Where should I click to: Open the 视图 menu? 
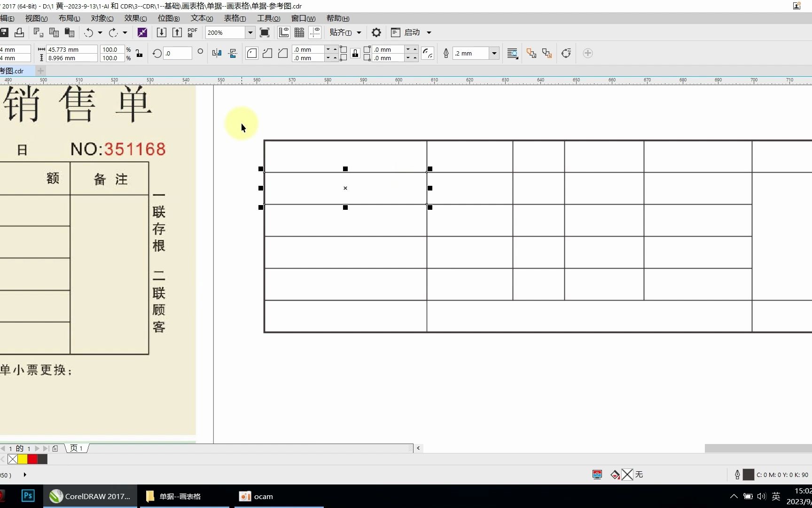(36, 18)
